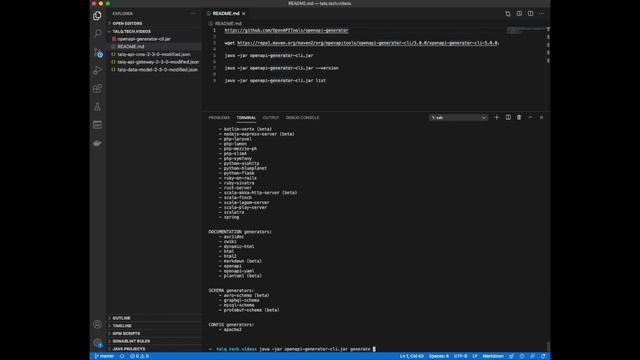Click 'apache2' in the terminal output

tap(232, 329)
